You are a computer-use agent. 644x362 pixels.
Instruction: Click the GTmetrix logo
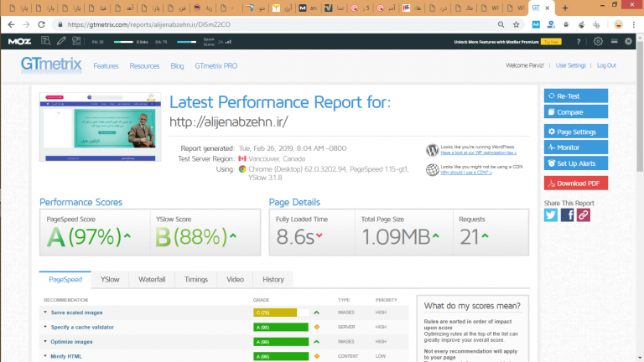coord(51,65)
